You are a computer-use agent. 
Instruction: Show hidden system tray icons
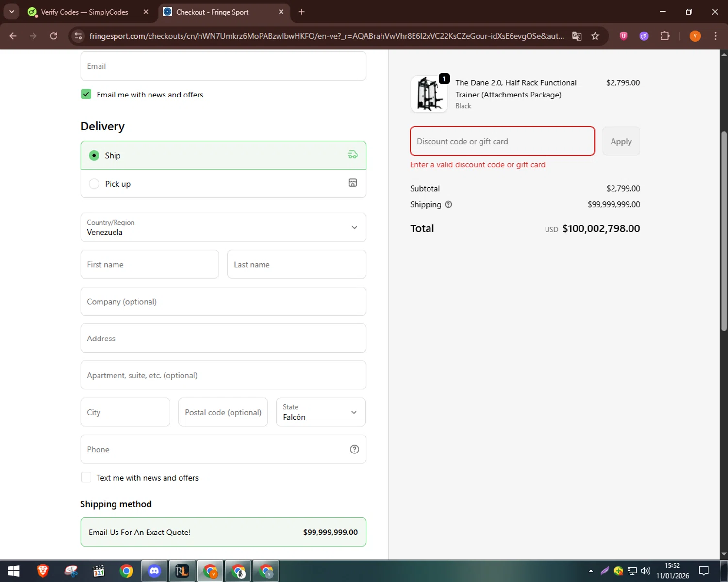point(591,571)
